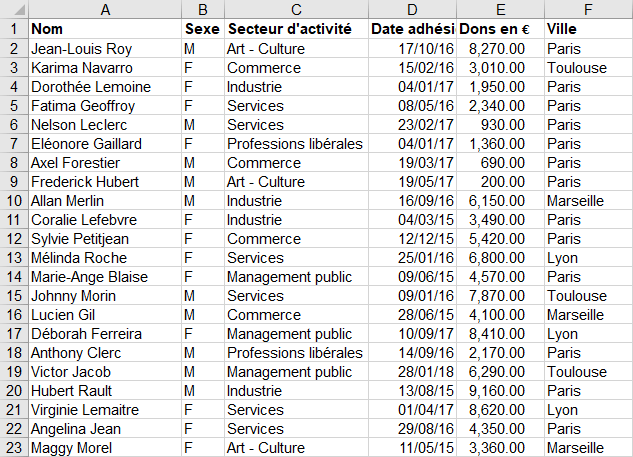Click the cell containing Jean-Louis Roy
This screenshot has width=633, height=457.
coord(105,48)
